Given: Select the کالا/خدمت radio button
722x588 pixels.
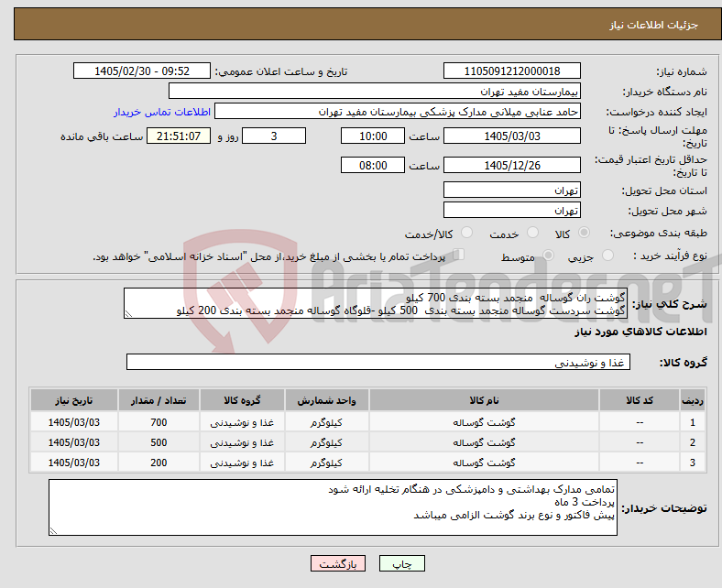Looking at the screenshot, I should click(467, 233).
